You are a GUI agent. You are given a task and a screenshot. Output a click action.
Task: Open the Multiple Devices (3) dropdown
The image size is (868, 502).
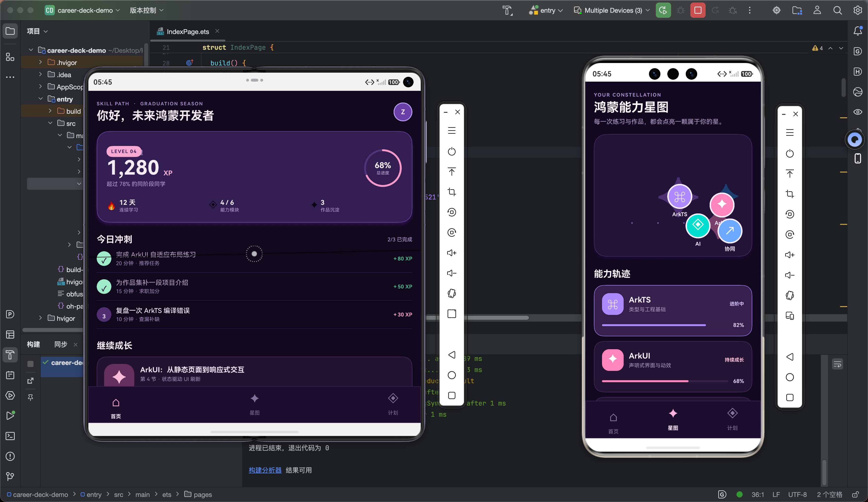point(612,10)
